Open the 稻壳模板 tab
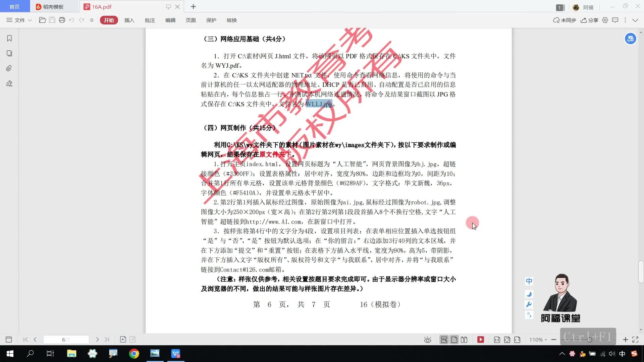 coord(53,7)
